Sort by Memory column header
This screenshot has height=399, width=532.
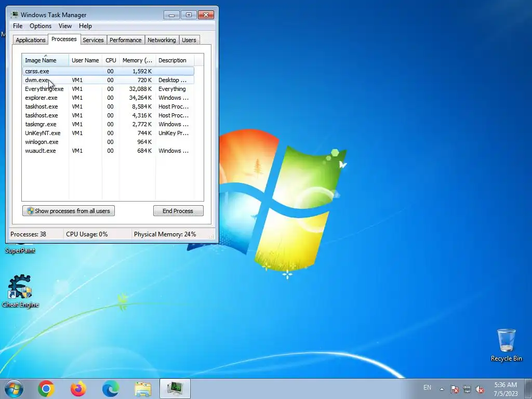[137, 60]
